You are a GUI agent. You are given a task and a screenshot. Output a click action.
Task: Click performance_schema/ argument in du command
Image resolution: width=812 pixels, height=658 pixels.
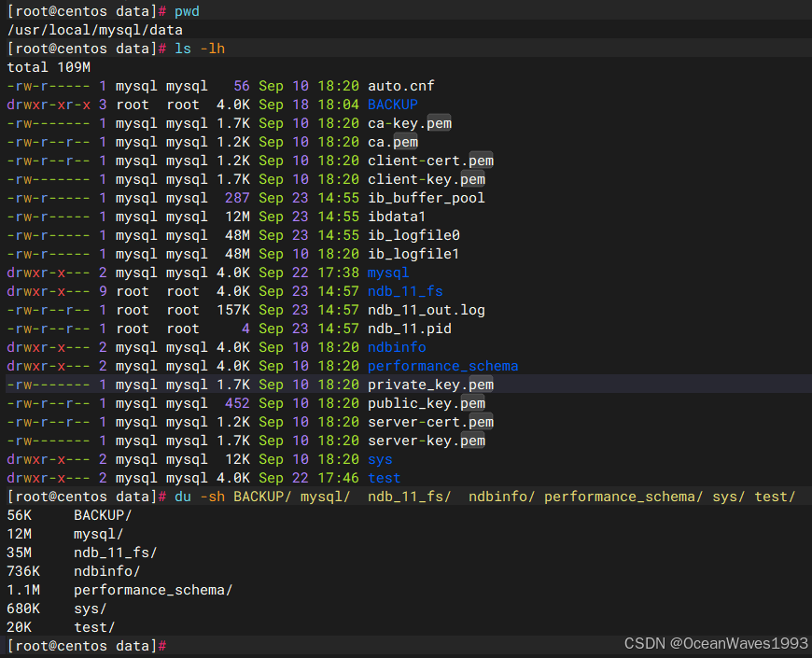click(623, 496)
